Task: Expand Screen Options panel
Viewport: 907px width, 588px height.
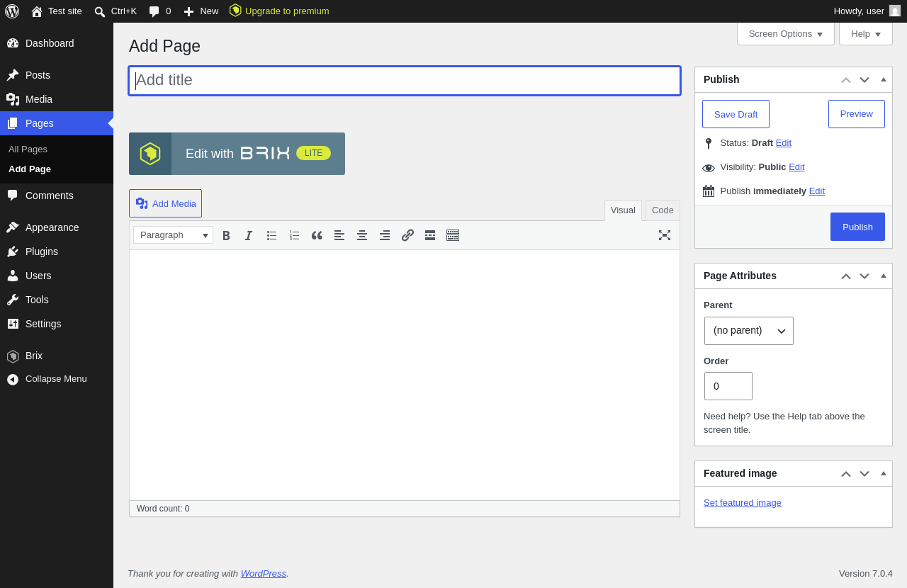Action: (x=786, y=33)
